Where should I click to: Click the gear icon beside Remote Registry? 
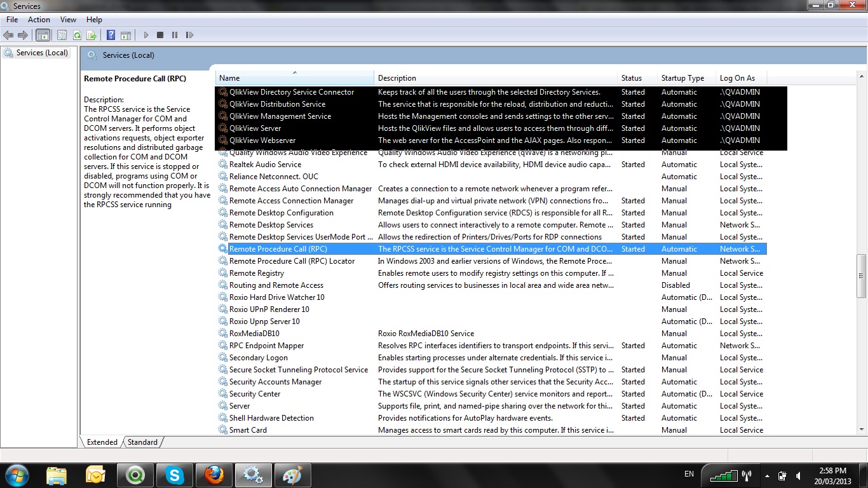click(x=222, y=273)
